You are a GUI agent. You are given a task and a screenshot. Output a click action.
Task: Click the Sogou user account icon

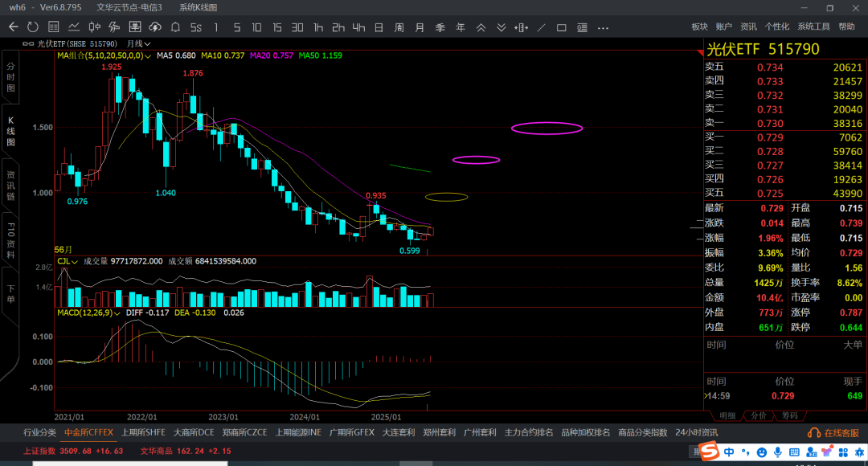coord(811,452)
